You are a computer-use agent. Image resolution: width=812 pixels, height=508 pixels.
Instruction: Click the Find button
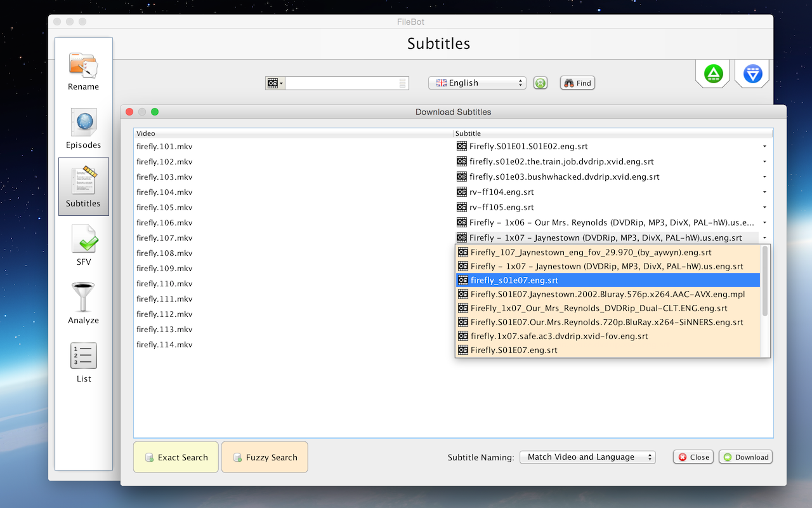click(577, 83)
